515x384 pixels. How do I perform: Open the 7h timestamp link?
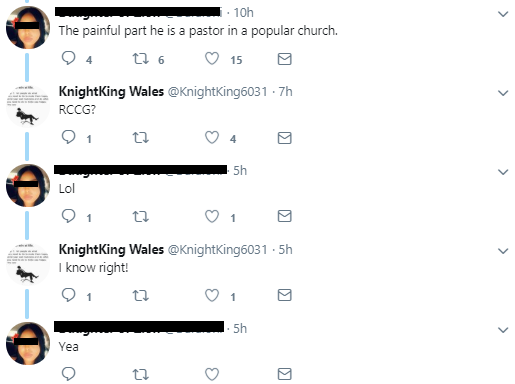286,91
